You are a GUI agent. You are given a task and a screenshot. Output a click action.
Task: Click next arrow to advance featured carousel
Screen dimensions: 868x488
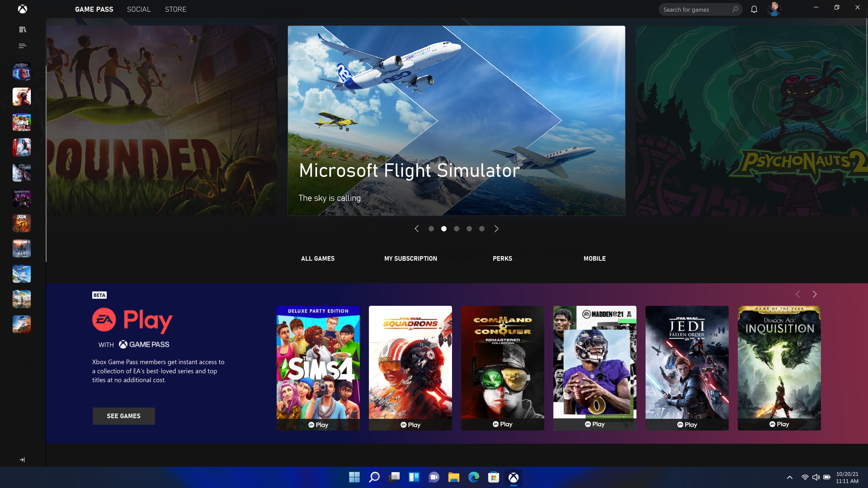click(x=496, y=229)
